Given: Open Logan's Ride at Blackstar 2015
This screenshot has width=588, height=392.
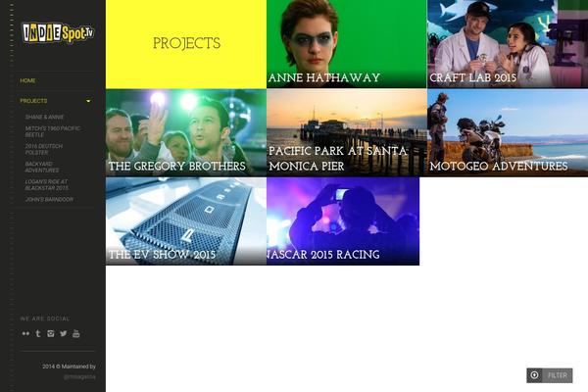Looking at the screenshot, I should [x=47, y=184].
